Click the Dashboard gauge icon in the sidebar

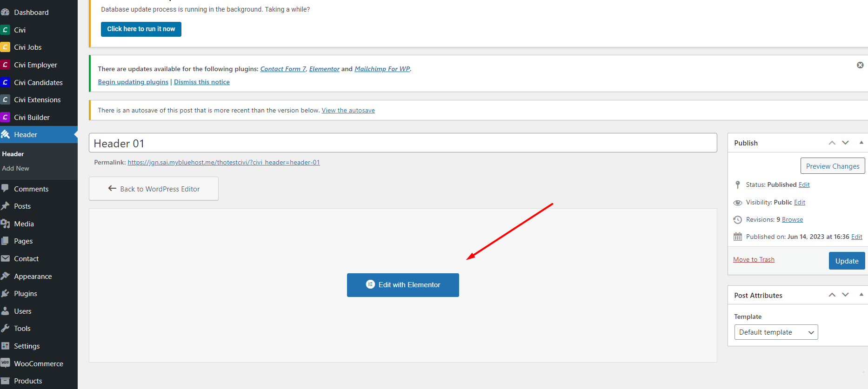click(x=5, y=12)
